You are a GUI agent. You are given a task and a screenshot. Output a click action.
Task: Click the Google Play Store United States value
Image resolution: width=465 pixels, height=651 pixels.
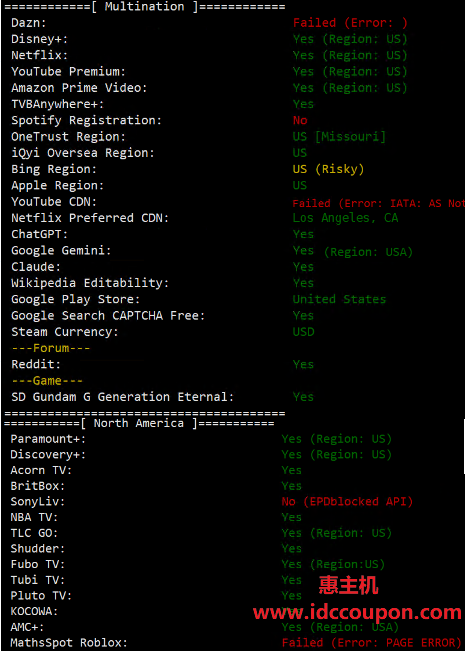pos(339,299)
